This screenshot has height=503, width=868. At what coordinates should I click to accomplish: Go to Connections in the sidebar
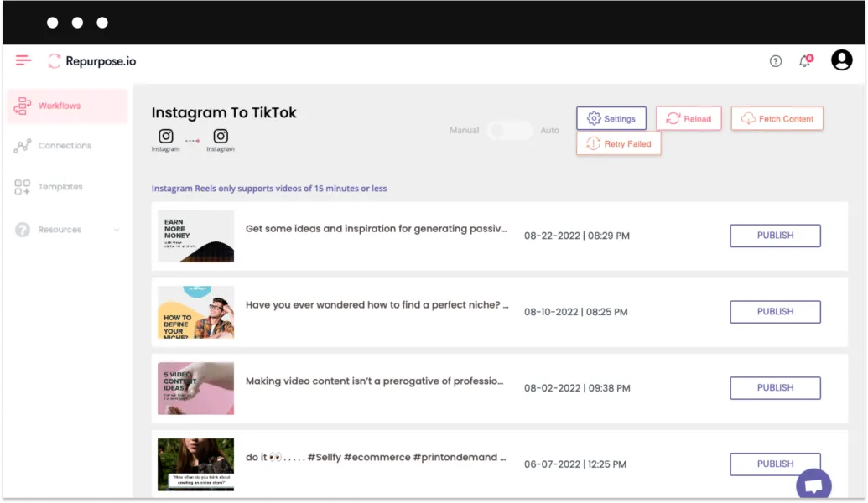point(53,146)
